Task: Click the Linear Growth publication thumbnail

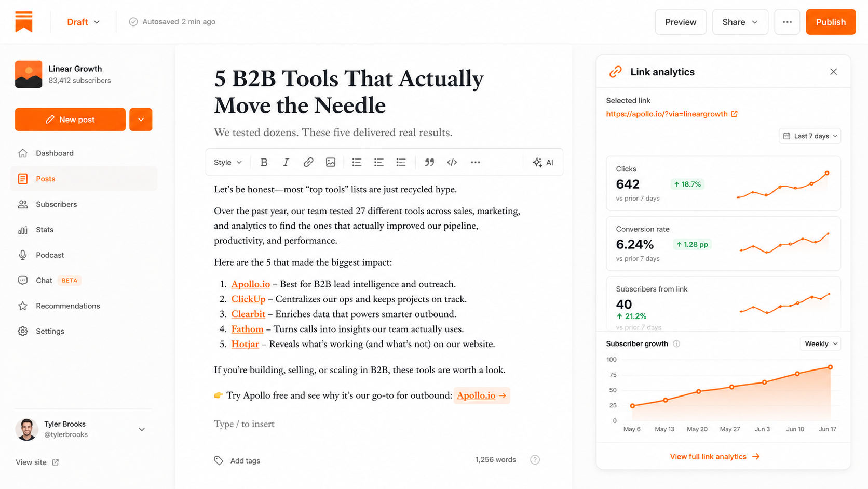Action: [29, 74]
